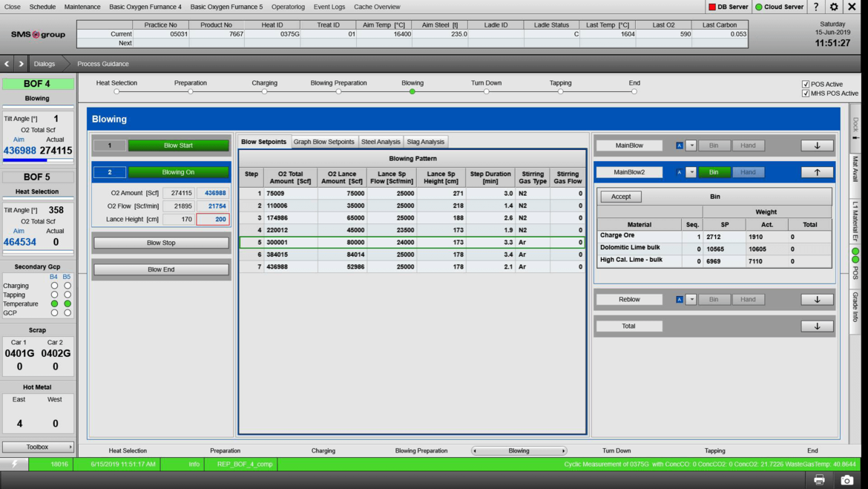Select Charging B4 radio indicator
Screen dimensions: 868x489
[54, 286]
